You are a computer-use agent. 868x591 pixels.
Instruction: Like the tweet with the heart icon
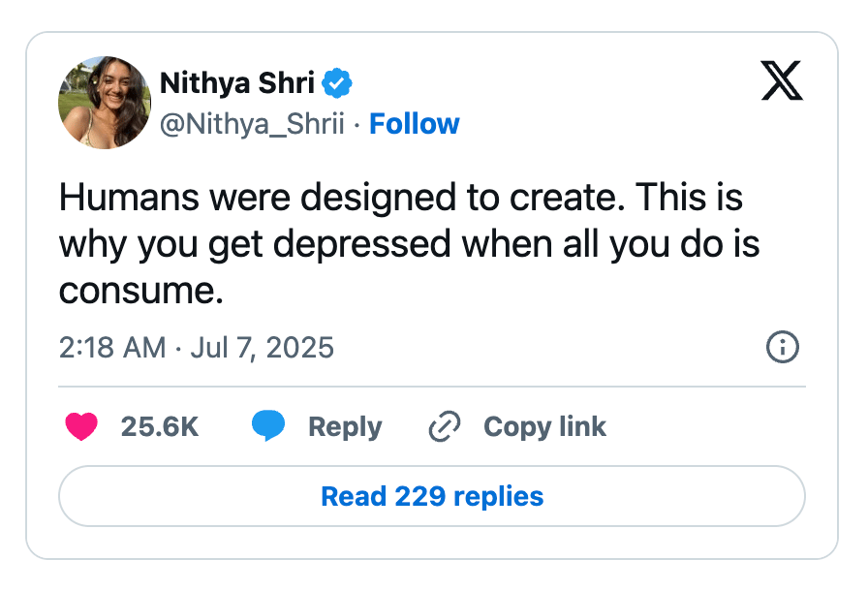81,427
